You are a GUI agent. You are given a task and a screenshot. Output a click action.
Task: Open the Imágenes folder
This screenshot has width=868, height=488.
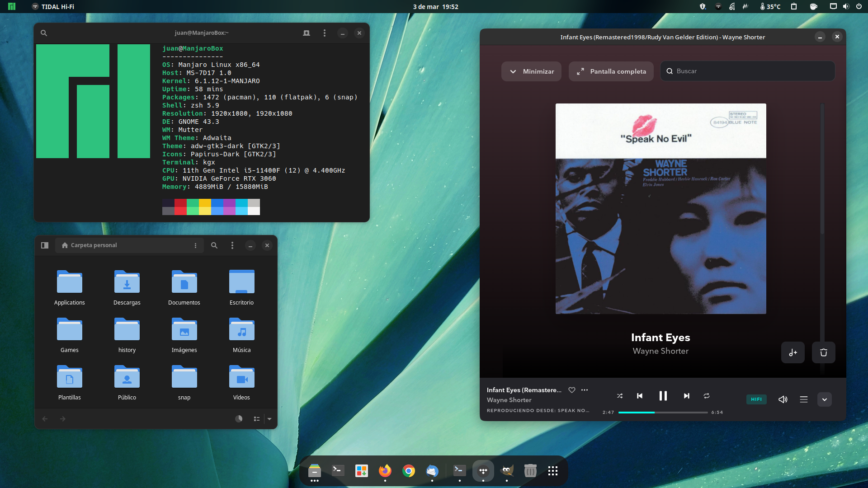pos(184,335)
